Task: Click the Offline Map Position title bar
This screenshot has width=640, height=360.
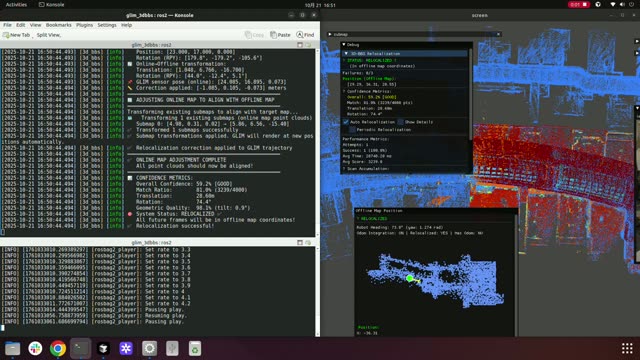Action: tap(436, 211)
